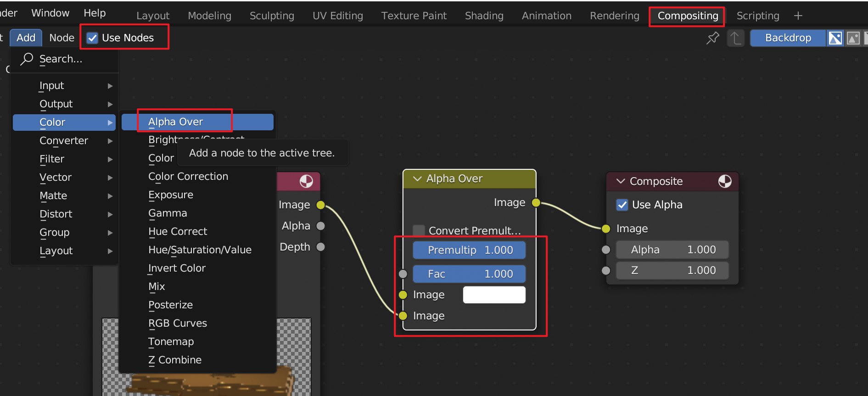Viewport: 868px width, 396px height.
Task: Click the Alpha Over node Image output socket
Action: 536,202
